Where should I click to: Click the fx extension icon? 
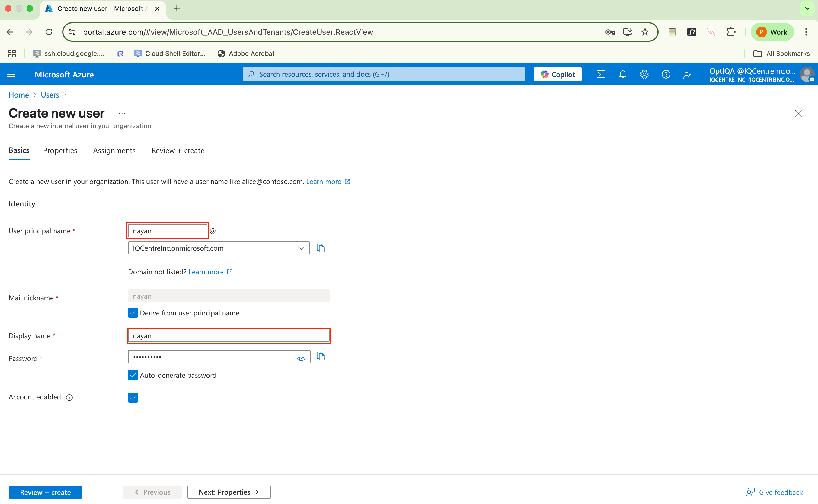(692, 32)
